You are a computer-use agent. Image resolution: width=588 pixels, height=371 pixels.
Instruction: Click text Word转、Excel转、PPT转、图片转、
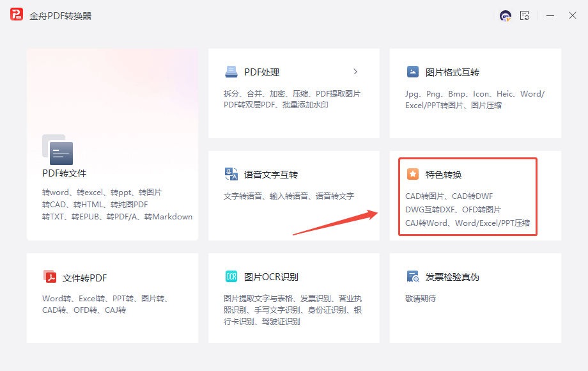(x=105, y=298)
